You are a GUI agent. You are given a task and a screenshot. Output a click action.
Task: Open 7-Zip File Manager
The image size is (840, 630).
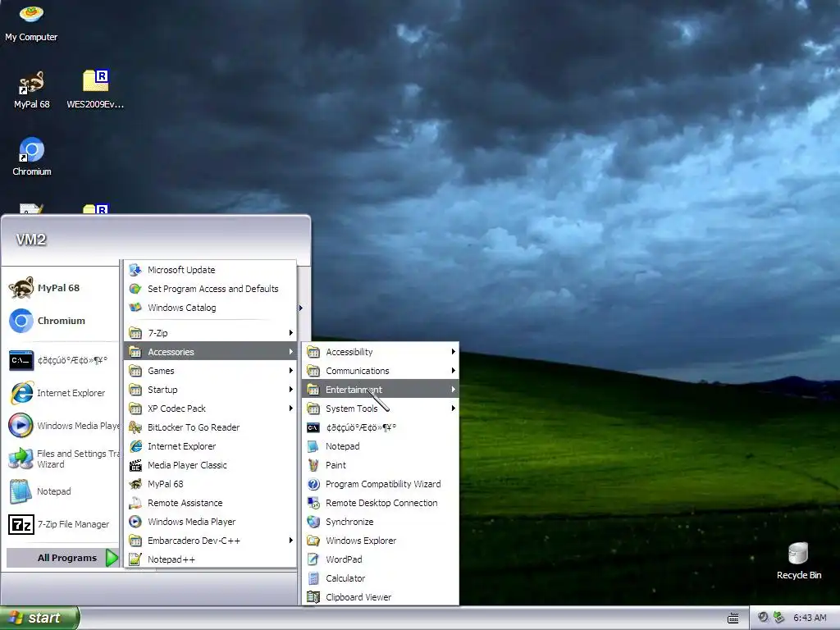(x=60, y=524)
